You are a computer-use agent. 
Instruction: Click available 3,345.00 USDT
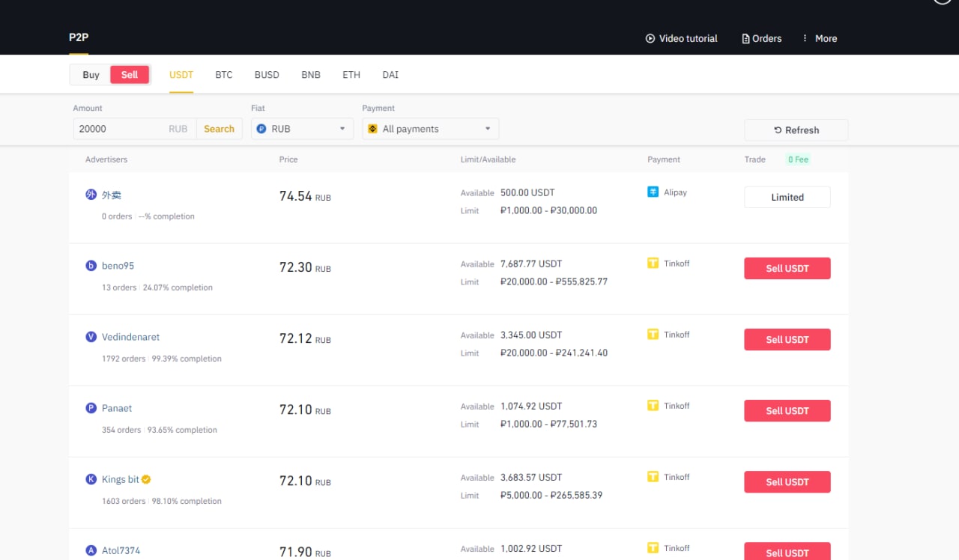coord(530,335)
